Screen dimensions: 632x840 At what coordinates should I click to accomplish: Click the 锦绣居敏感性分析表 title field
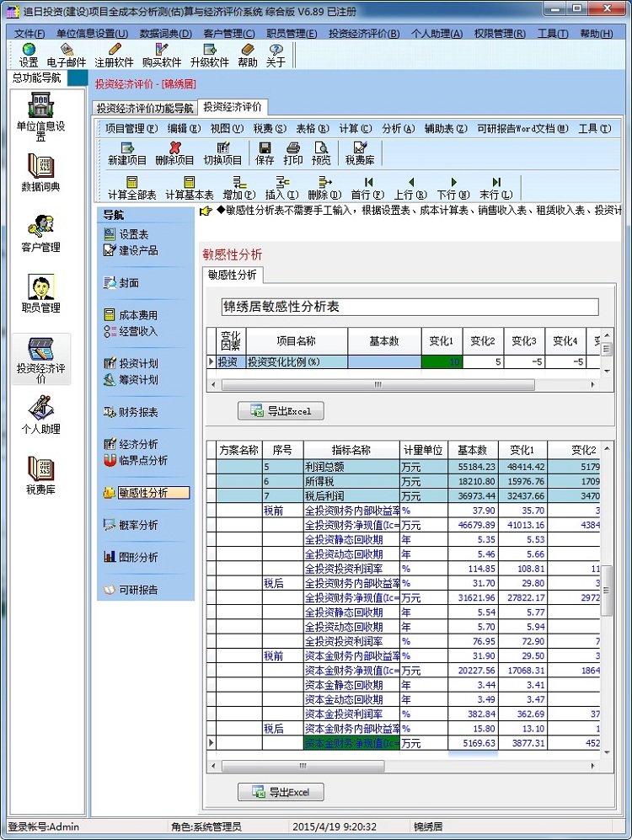pyautogui.click(x=410, y=307)
